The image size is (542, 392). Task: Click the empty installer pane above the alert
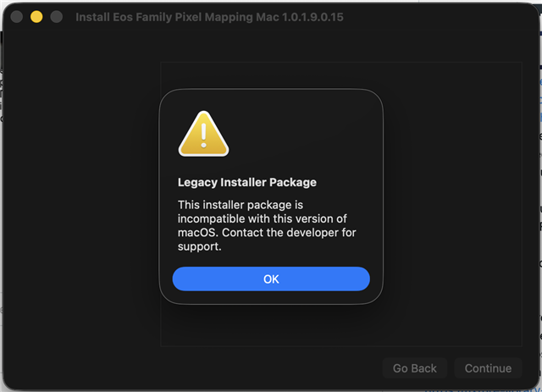pos(271,75)
